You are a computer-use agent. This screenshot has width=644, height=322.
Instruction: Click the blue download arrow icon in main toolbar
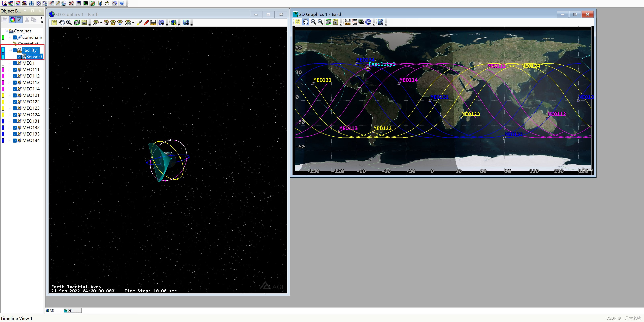[x=31, y=3]
